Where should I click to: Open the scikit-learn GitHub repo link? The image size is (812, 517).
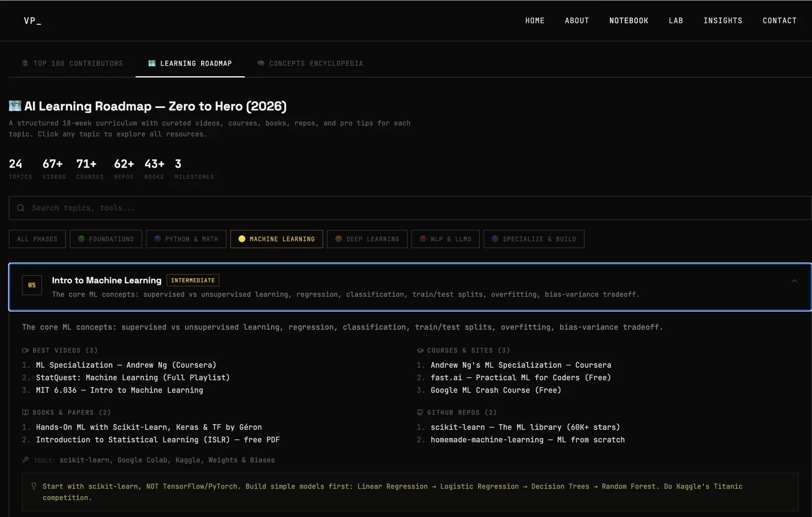point(525,427)
